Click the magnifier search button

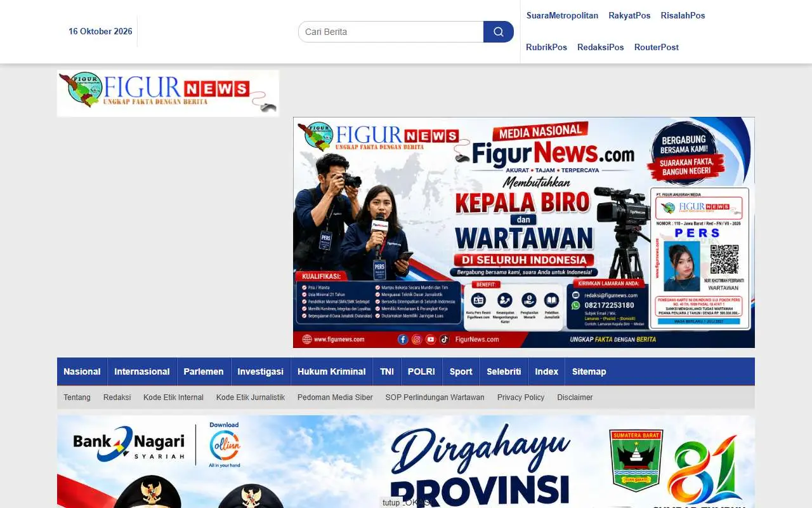tap(499, 32)
